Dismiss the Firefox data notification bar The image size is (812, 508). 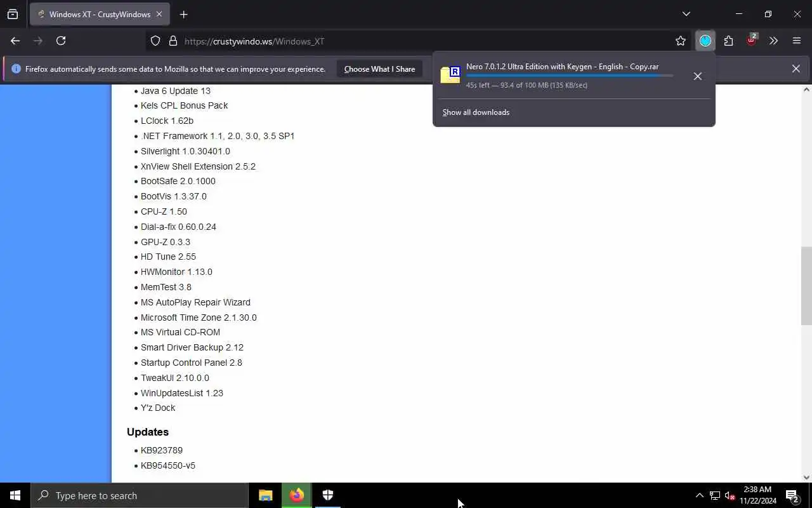pyautogui.click(x=796, y=69)
